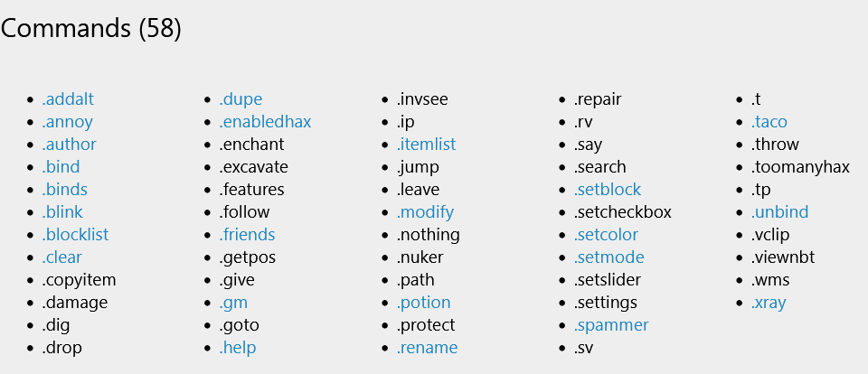This screenshot has height=374, width=868.
Task: Open the .dupe command link
Action: pos(241,100)
